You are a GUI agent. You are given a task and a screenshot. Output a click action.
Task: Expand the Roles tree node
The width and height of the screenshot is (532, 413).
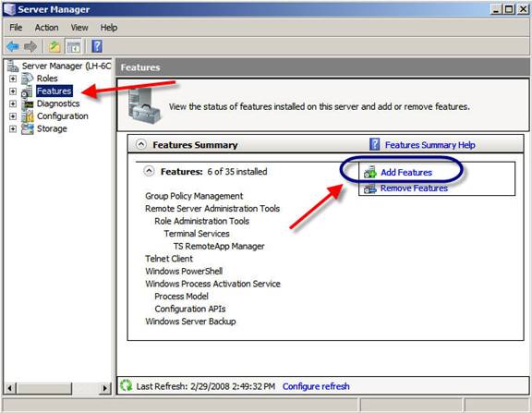tap(13, 79)
